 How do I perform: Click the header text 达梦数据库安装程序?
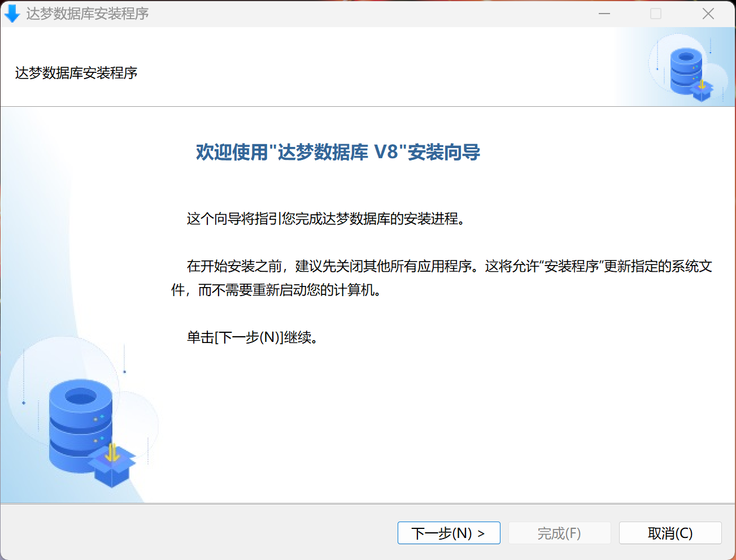tap(76, 73)
